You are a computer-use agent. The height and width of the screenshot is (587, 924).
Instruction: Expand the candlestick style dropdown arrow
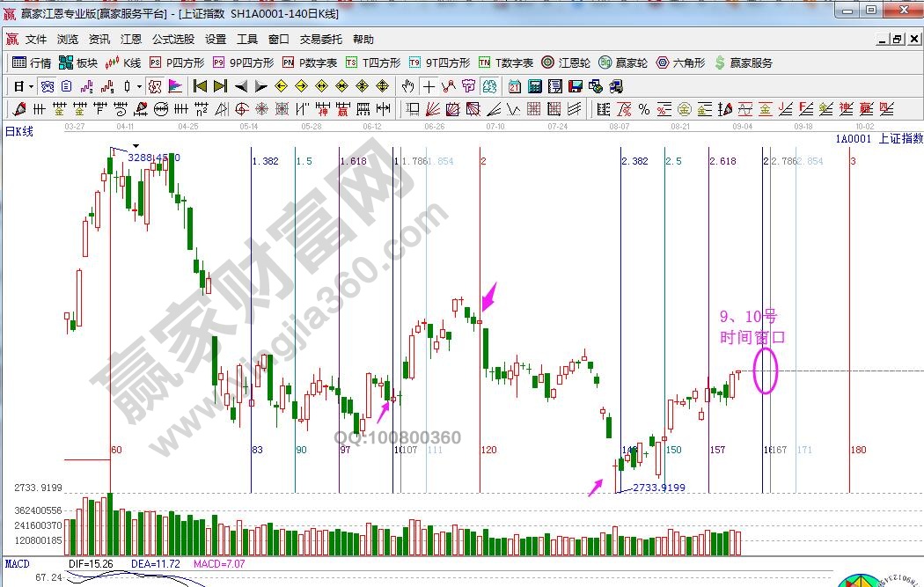(x=139, y=86)
